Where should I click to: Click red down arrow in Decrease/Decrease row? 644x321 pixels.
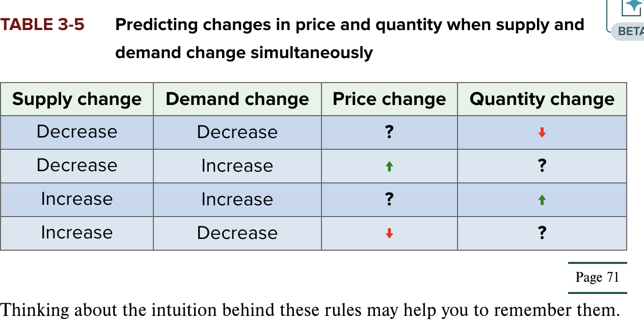coord(542,132)
